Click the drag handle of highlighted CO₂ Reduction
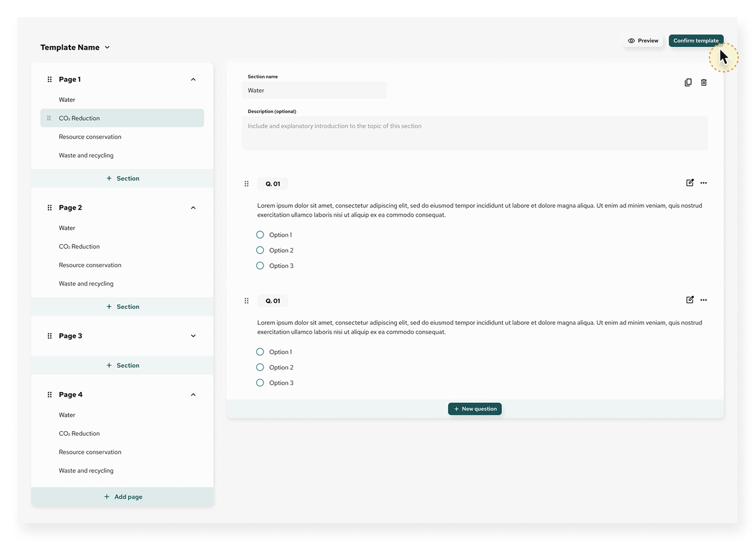 49,118
